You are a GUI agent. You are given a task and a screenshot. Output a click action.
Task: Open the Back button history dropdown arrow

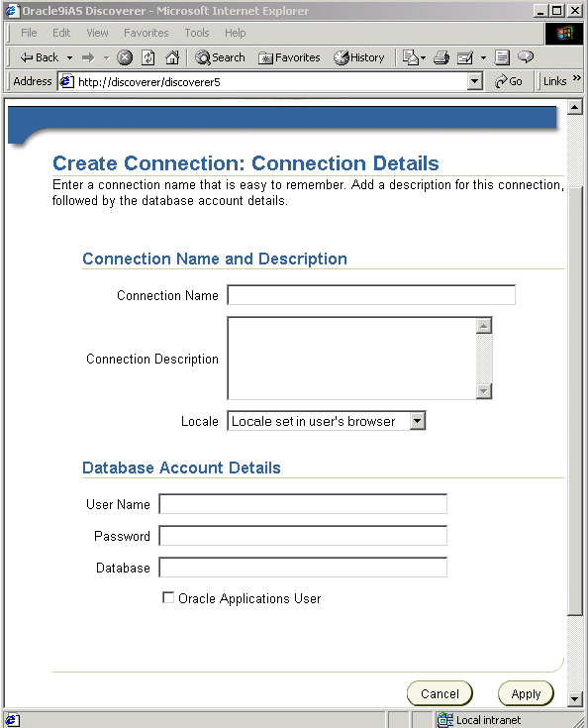tap(69, 58)
